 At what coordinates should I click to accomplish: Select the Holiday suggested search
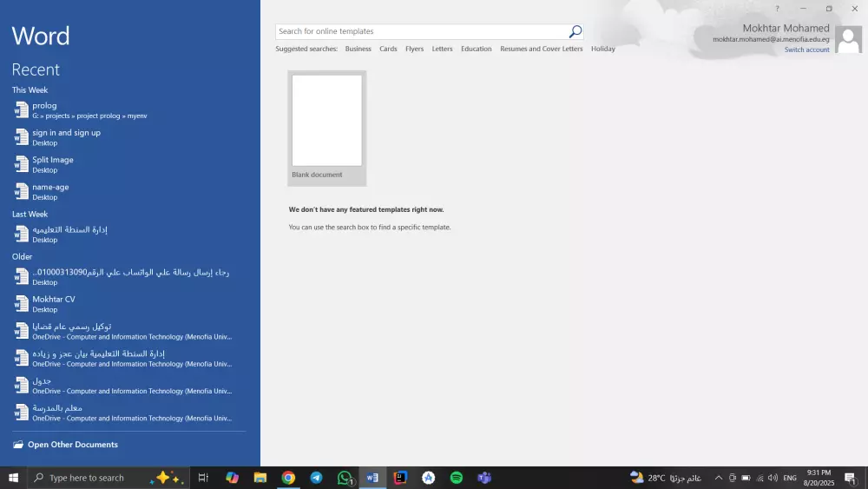tap(603, 49)
